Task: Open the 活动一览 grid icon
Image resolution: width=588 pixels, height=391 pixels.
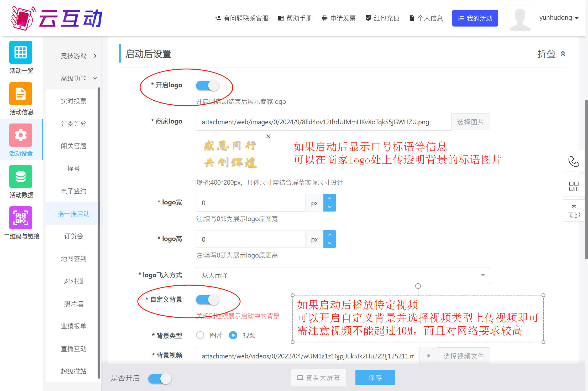Action: (x=21, y=52)
